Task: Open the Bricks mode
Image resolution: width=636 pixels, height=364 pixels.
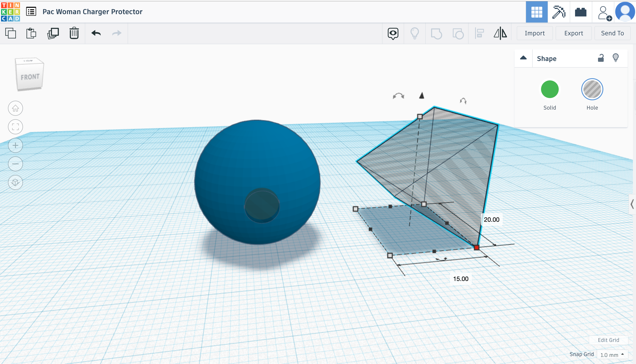Action: pyautogui.click(x=580, y=12)
